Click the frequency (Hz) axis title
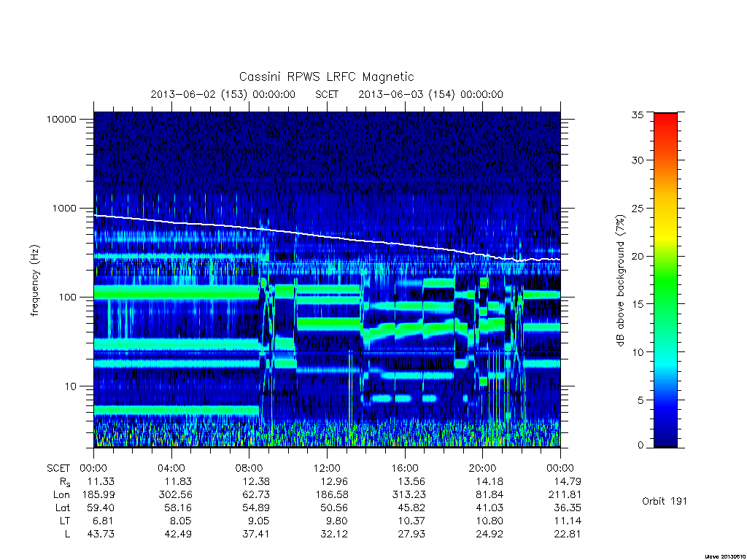This screenshot has height=560, width=747. 35,281
